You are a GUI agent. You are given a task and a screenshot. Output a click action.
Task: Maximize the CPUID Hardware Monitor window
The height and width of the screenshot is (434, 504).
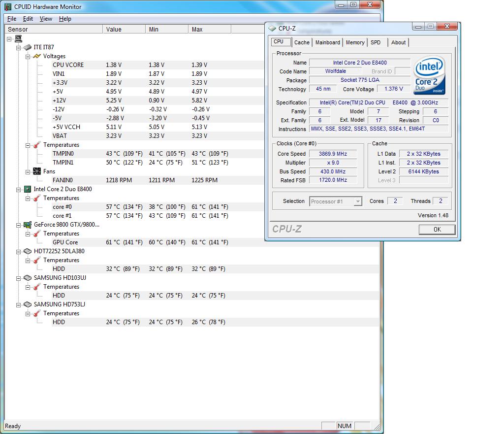pyautogui.click(x=353, y=4)
